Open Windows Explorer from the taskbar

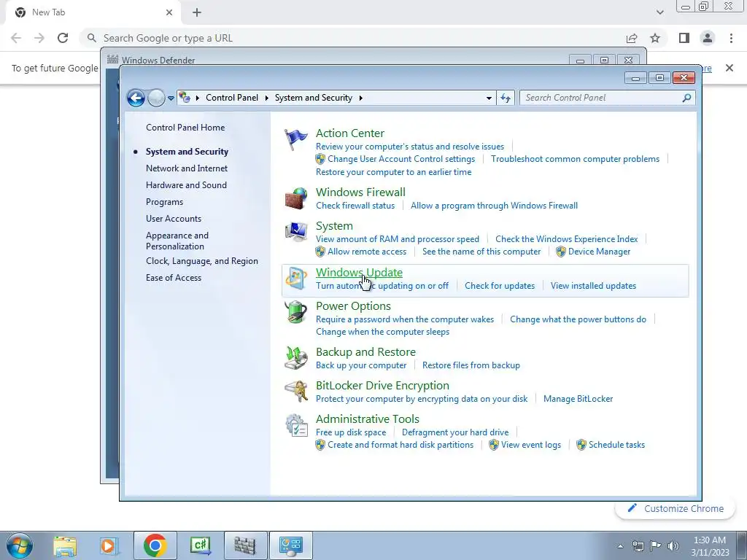coord(65,545)
